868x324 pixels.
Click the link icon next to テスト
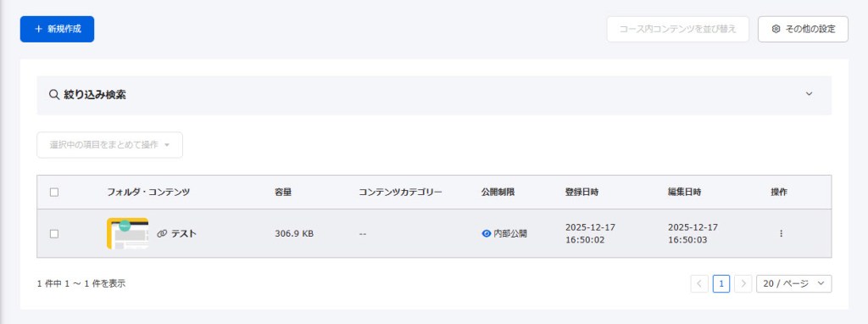[162, 234]
